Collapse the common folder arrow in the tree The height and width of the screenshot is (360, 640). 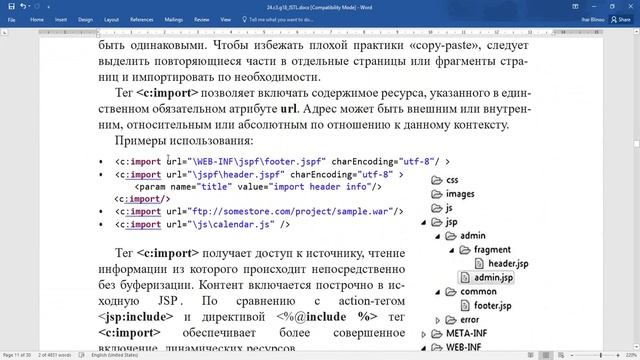[438, 292]
